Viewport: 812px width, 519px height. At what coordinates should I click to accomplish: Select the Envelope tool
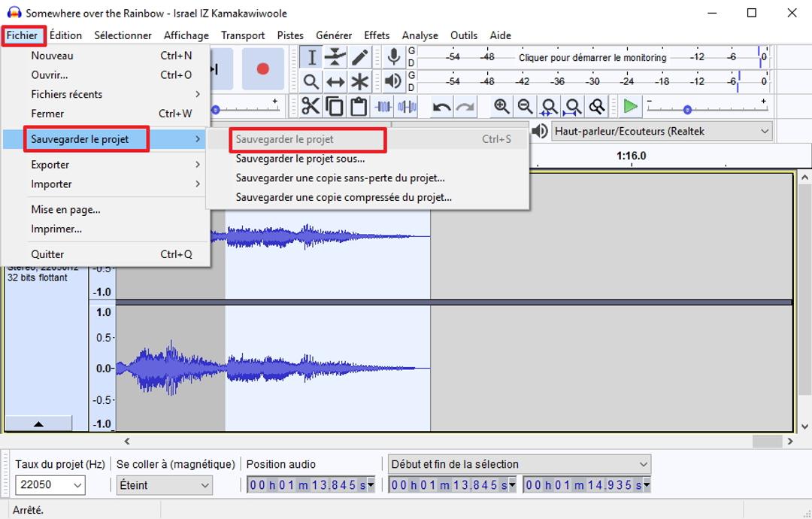(x=335, y=57)
